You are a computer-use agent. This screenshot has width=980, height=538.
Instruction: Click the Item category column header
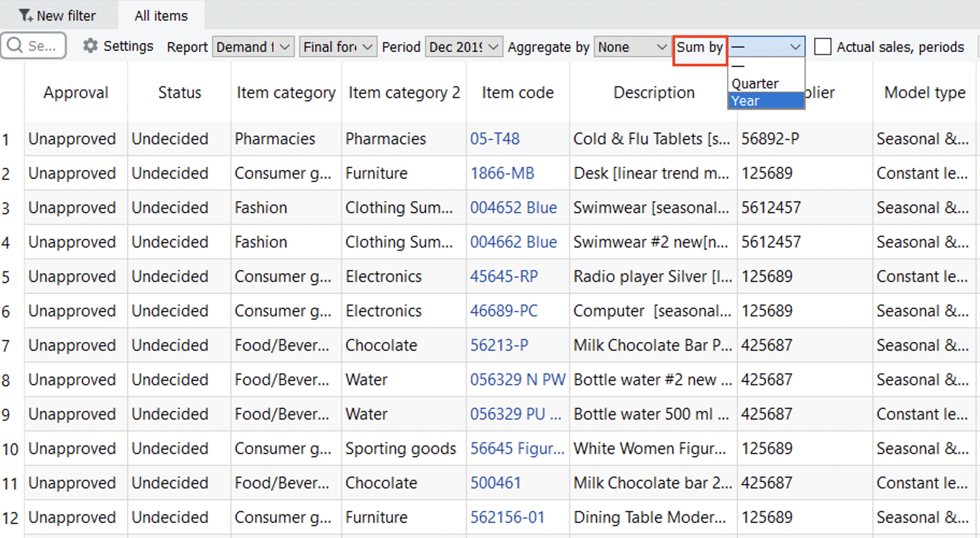click(286, 93)
